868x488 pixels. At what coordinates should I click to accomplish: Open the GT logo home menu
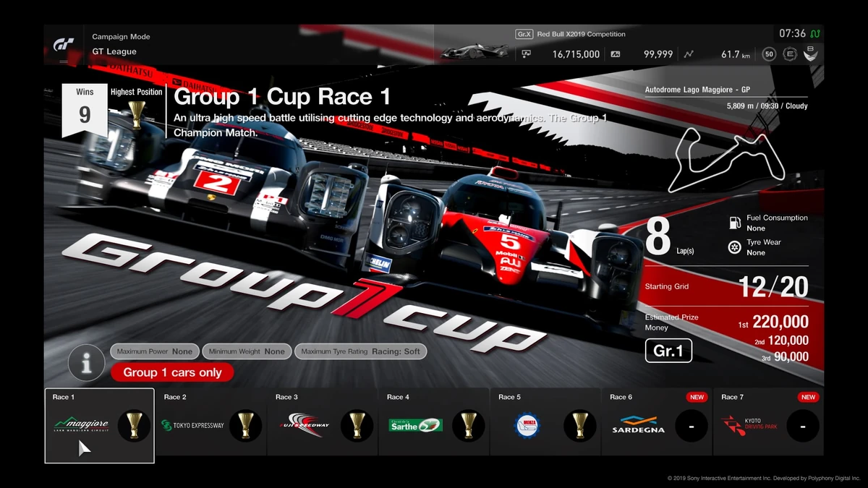(x=64, y=45)
